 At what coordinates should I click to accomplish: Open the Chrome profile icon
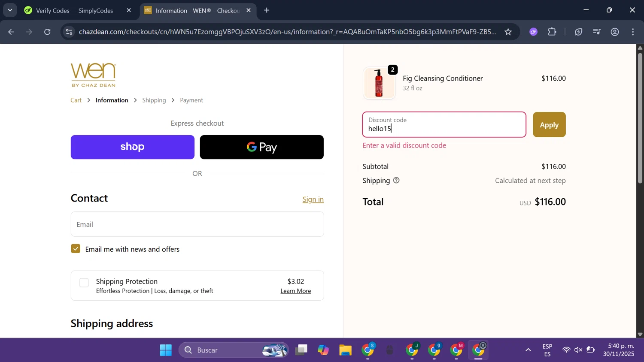(615, 32)
